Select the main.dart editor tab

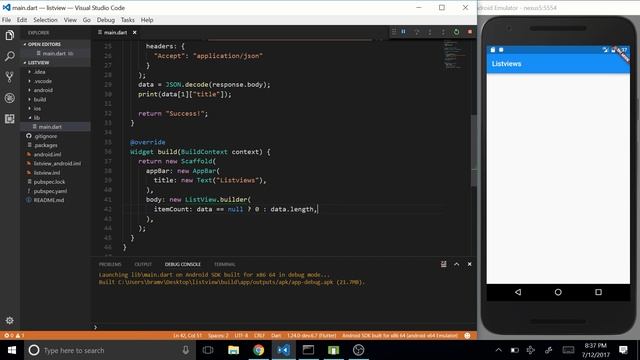pyautogui.click(x=117, y=32)
